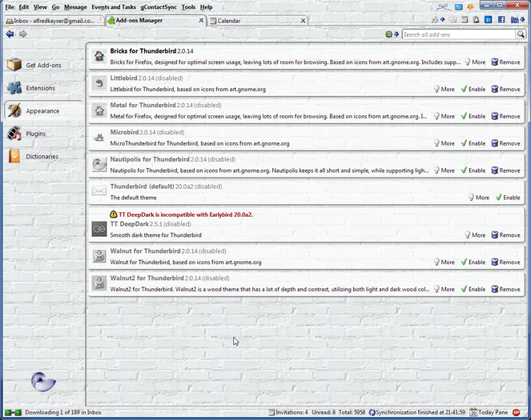The height and width of the screenshot is (420, 531).
Task: Click the nautilus shell logo in sidebar
Action: click(43, 382)
